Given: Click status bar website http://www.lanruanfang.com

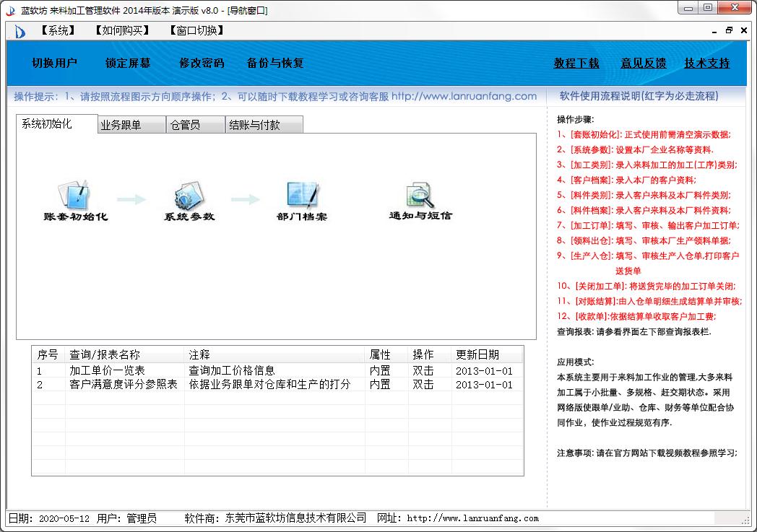Looking at the screenshot, I should pos(472,518).
